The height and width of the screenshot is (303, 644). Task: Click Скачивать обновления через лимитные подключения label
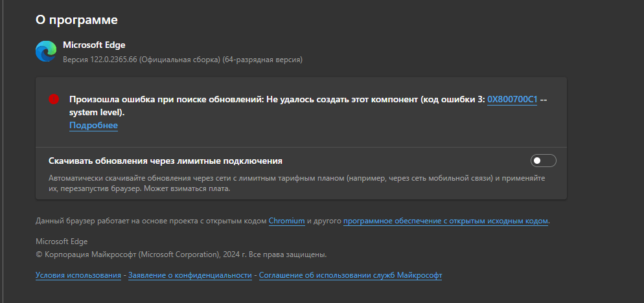(x=165, y=161)
